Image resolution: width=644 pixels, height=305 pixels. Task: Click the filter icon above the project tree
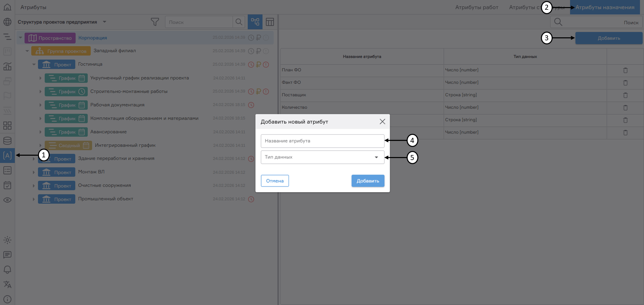tap(155, 22)
